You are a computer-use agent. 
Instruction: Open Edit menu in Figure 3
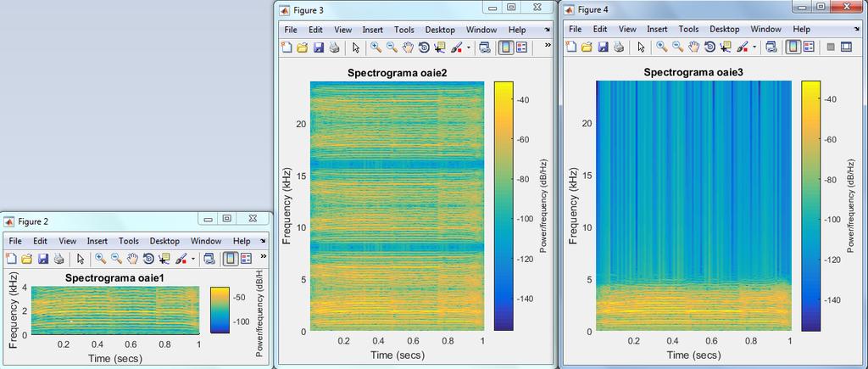point(315,30)
